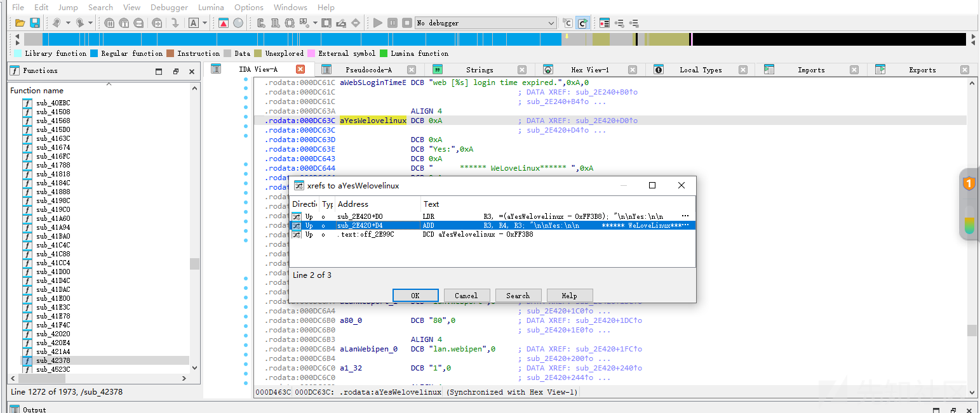
Task: Click the red breakpoint list icon
Action: (605, 23)
